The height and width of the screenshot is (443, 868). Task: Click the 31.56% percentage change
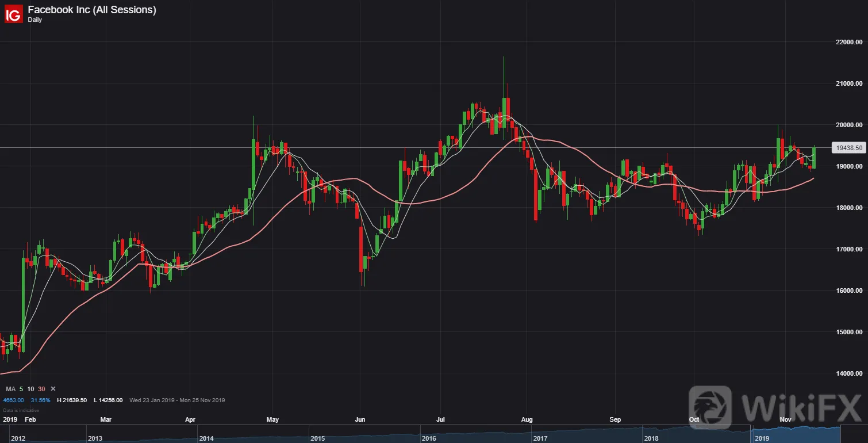[41, 400]
